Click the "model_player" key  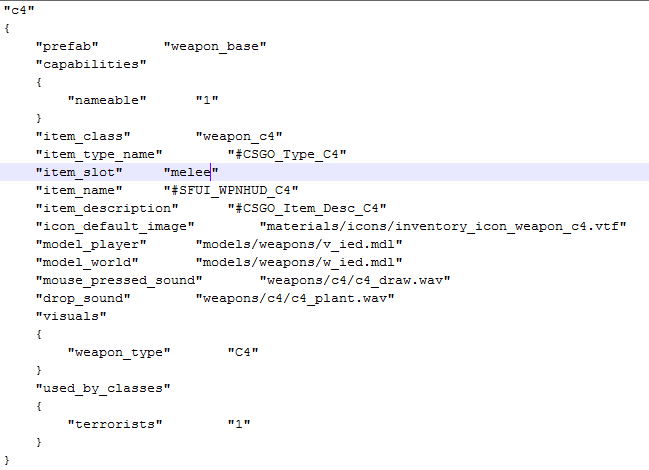coord(91,245)
